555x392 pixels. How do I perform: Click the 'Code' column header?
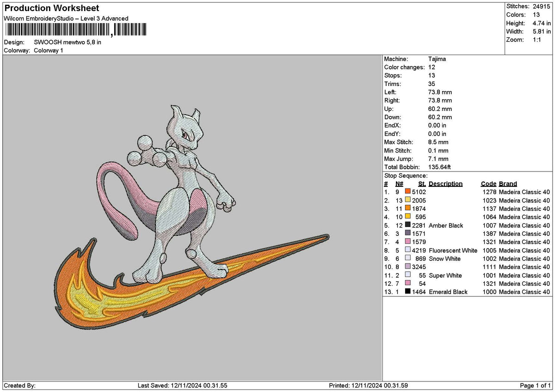tap(488, 184)
